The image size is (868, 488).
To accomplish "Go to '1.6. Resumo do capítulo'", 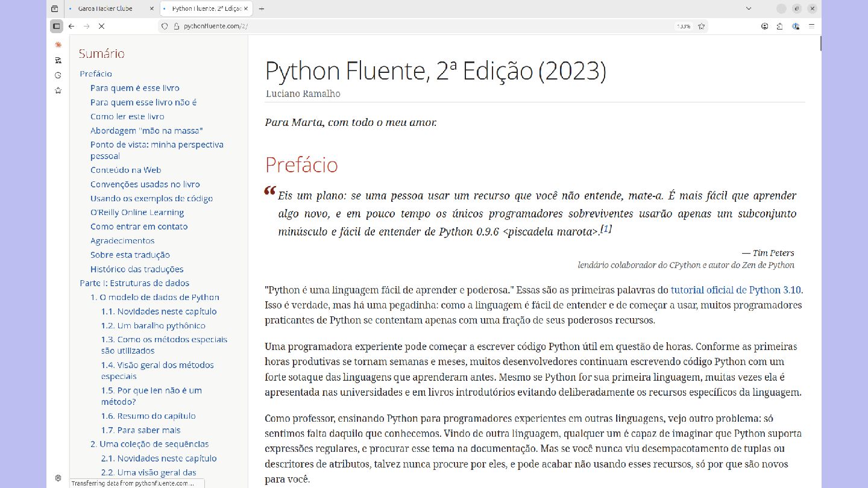I will click(148, 416).
